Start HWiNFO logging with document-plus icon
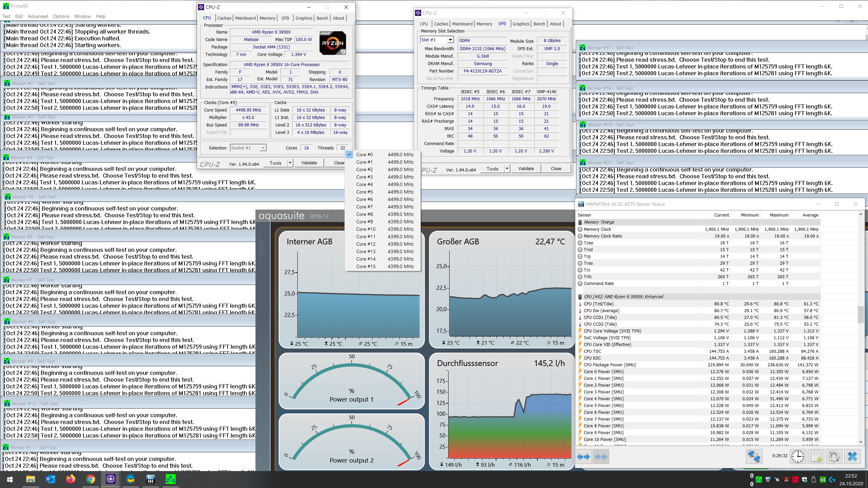This screenshot has width=868, height=488. coord(816,457)
